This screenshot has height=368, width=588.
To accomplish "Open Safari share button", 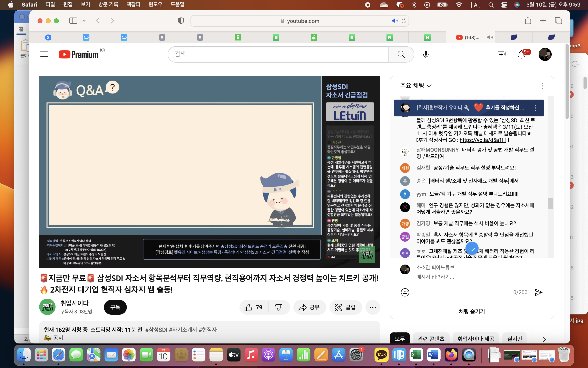I will point(528,20).
